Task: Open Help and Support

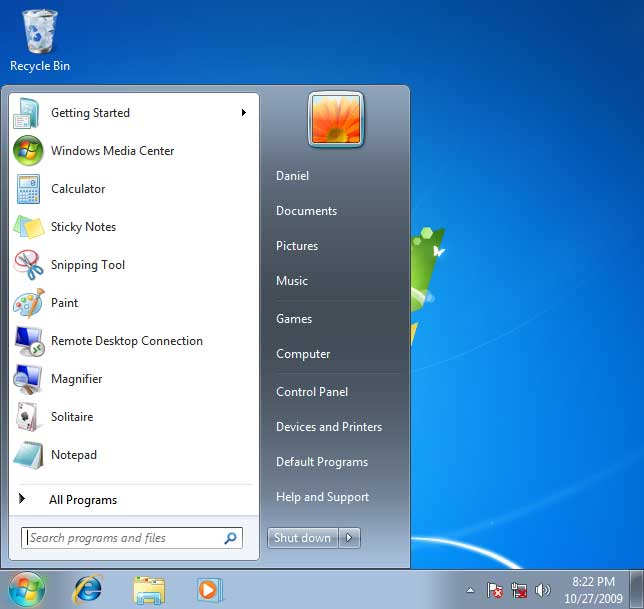Action: click(x=322, y=497)
